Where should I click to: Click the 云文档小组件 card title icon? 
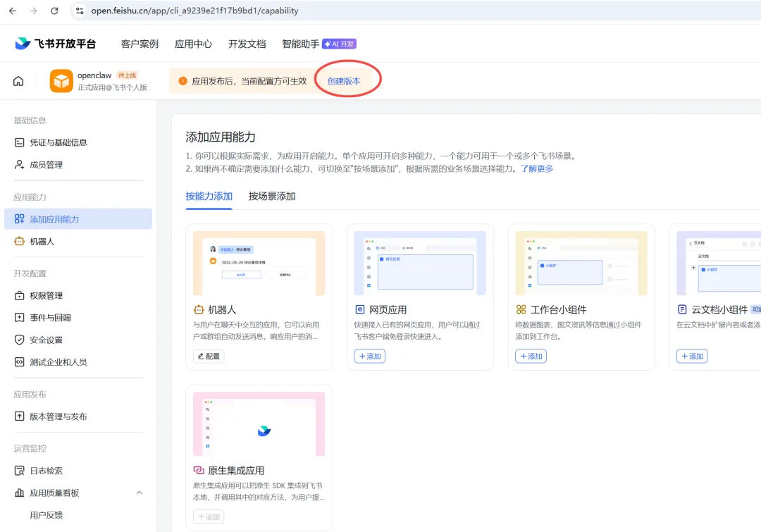click(682, 309)
